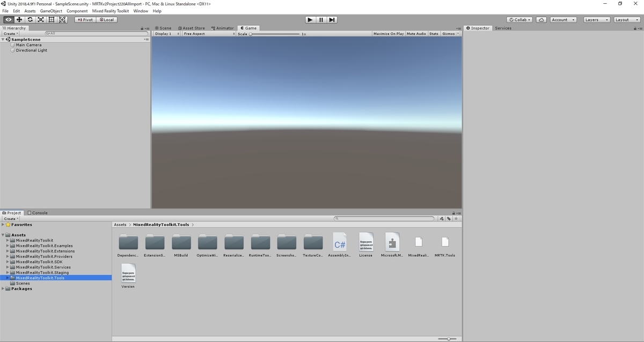Image resolution: width=644 pixels, height=342 pixels.
Task: Toggle Mute Audio in Game view
Action: [x=416, y=34]
